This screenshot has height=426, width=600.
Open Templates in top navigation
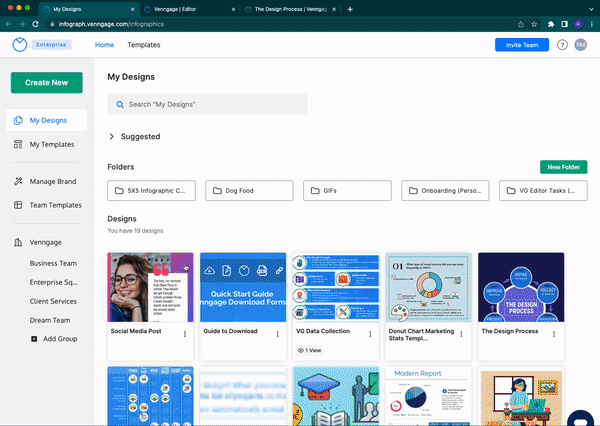144,45
